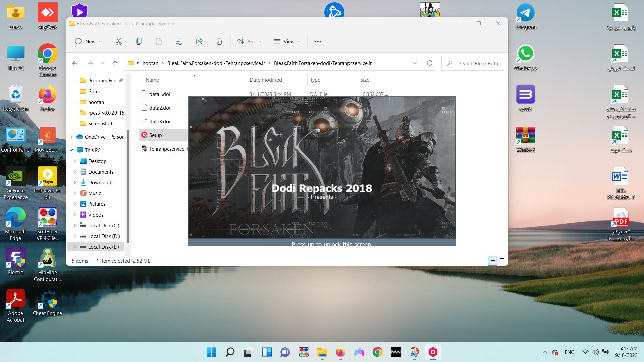Switch to large thumbnails view toggle
This screenshot has height=362, width=644.
502,261
